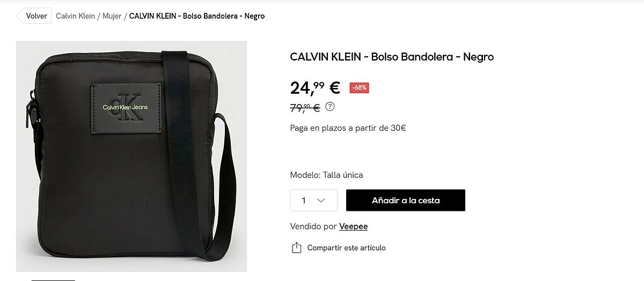Click current Bolso Bandolera breadcrumb

[x=197, y=16]
